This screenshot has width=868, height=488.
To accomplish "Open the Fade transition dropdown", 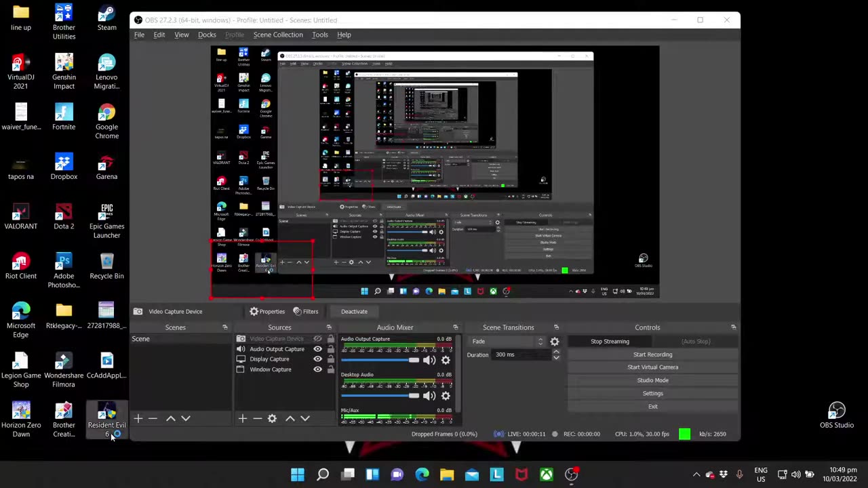I will (507, 342).
